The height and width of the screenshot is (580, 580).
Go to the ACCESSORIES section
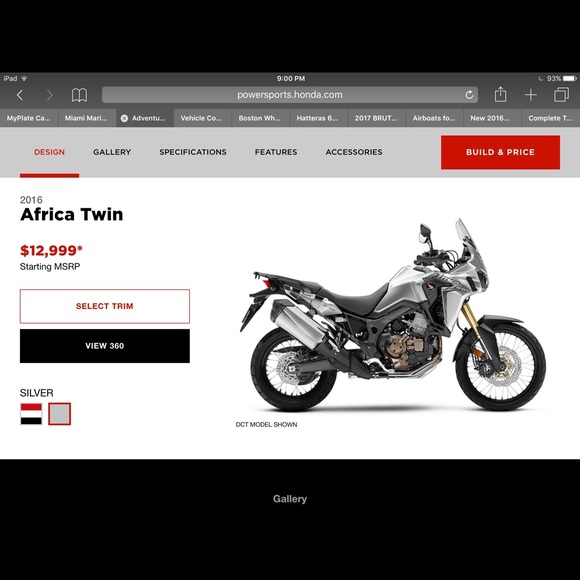point(354,152)
